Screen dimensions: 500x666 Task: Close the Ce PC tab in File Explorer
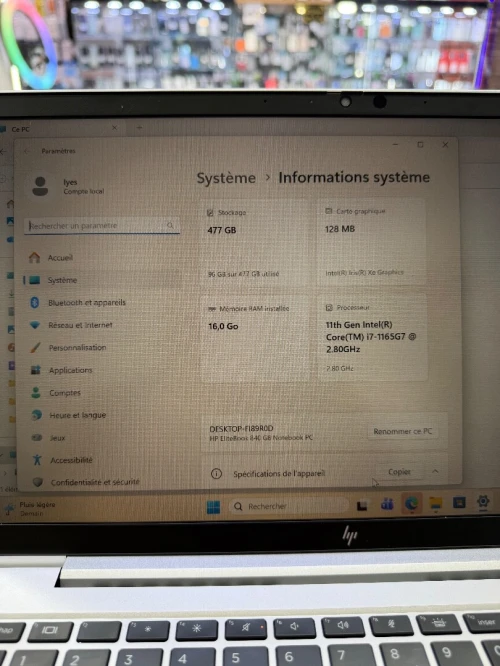114,127
